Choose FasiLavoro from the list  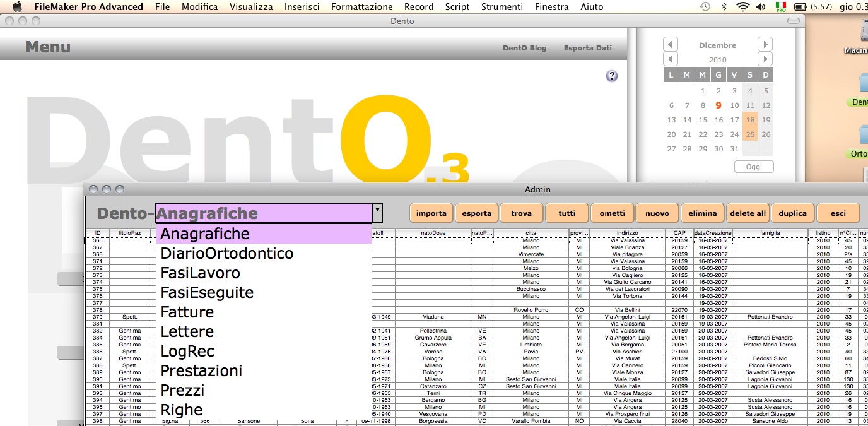[x=264, y=273]
